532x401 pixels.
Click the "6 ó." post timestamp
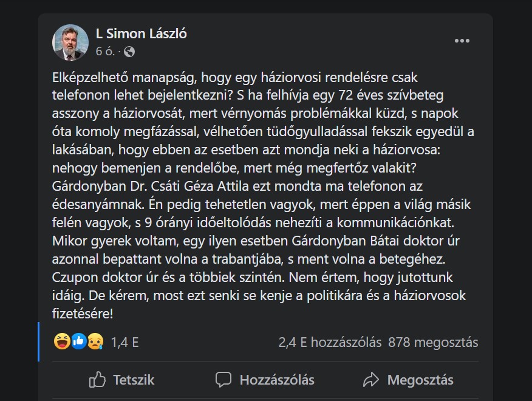pos(104,52)
